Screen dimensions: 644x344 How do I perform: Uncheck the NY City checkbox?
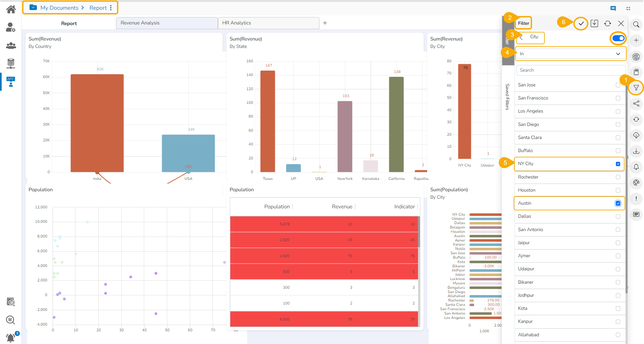pyautogui.click(x=618, y=164)
